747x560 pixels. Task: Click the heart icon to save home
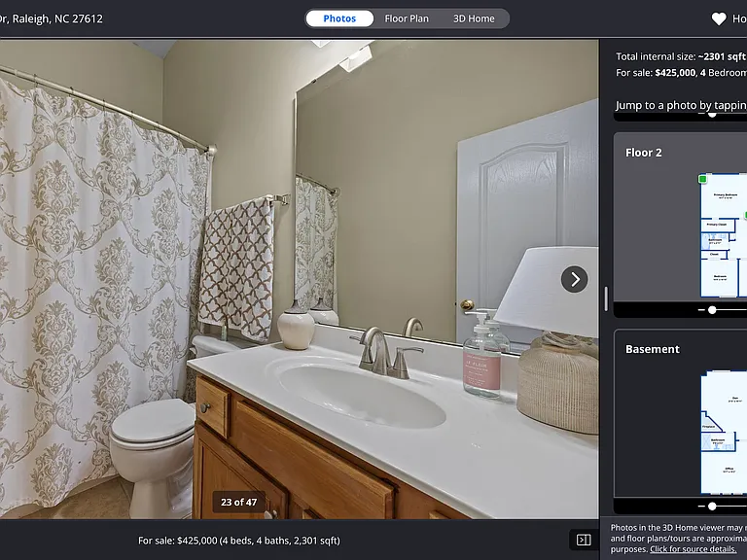point(719,18)
